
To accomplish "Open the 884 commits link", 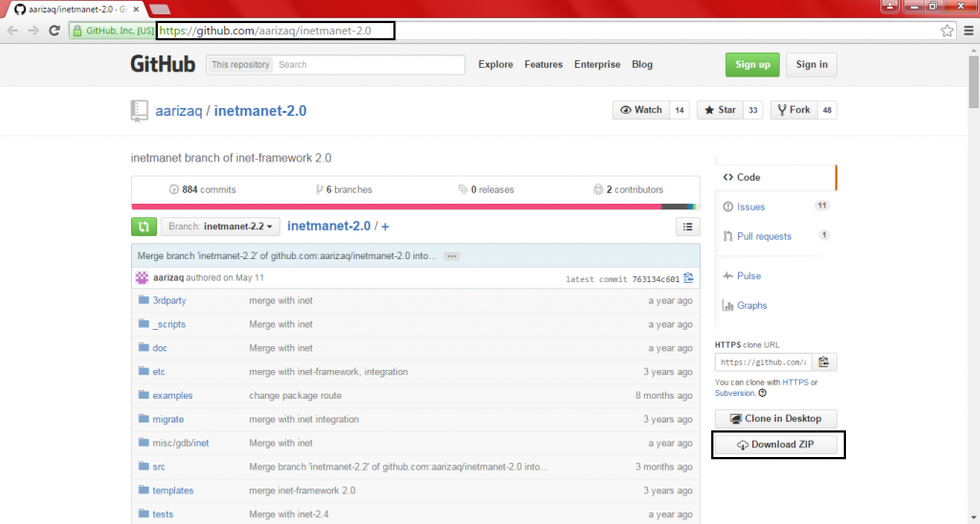I will tap(202, 189).
